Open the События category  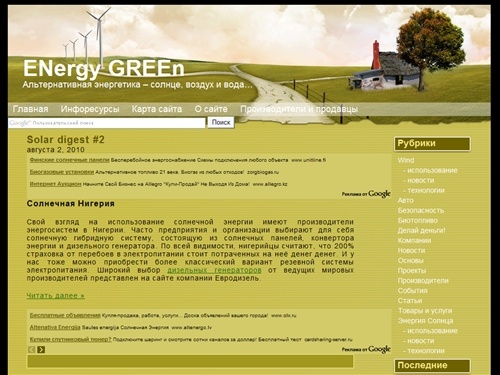click(x=412, y=290)
